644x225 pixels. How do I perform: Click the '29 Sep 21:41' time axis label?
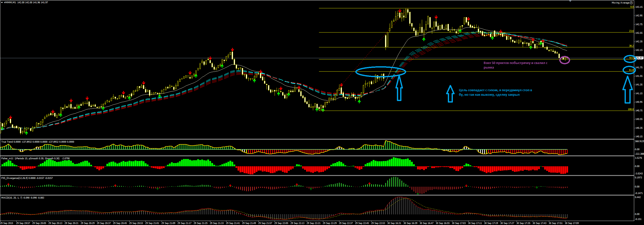point(233,223)
